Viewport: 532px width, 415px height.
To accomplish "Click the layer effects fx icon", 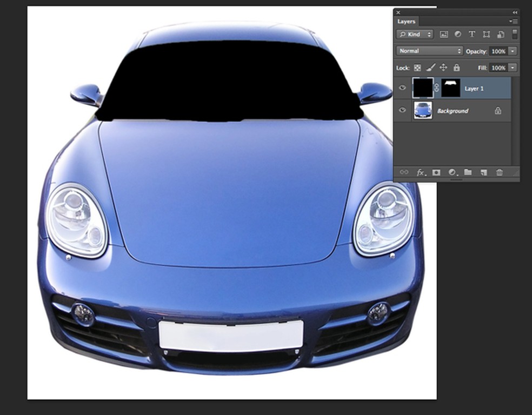I will (421, 172).
